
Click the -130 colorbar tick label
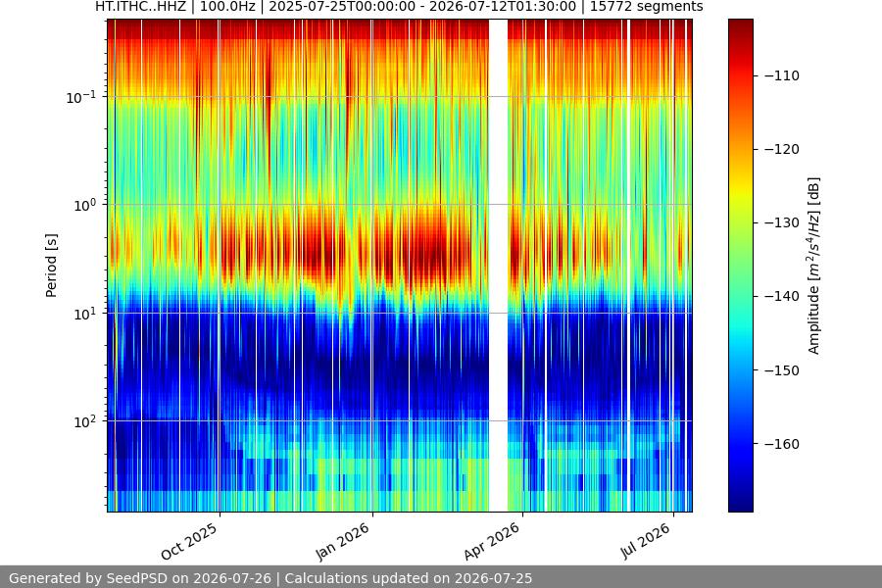782,222
